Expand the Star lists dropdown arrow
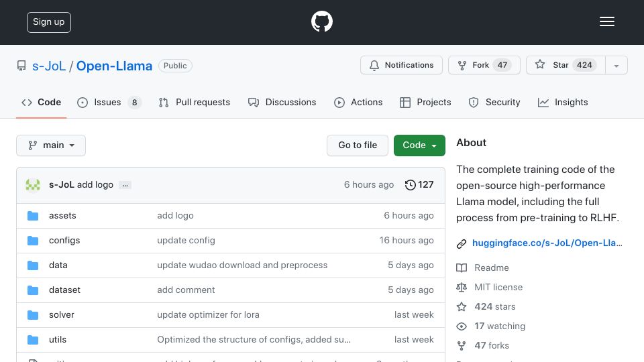644x362 pixels. coord(616,66)
